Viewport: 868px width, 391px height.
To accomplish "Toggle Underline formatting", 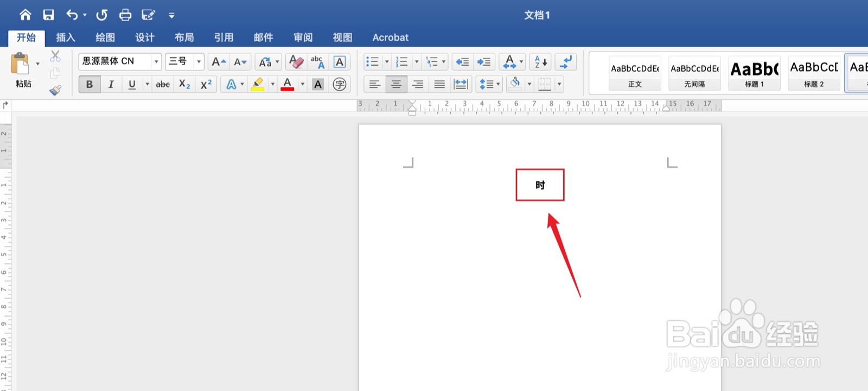I will [x=132, y=84].
